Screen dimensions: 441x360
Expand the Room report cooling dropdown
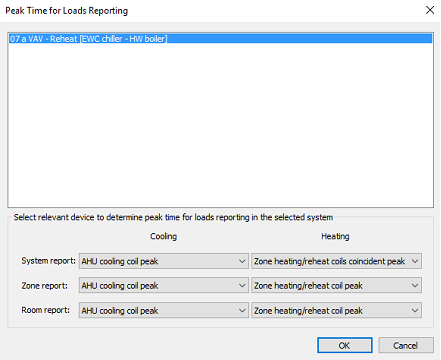(x=164, y=310)
